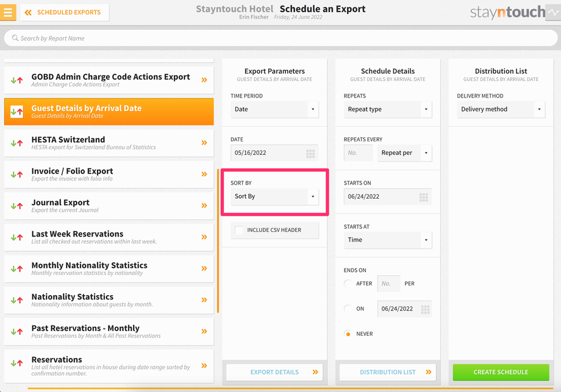Image resolution: width=561 pixels, height=392 pixels.
Task: Enable Include CSV Header checkbox
Action: [239, 230]
